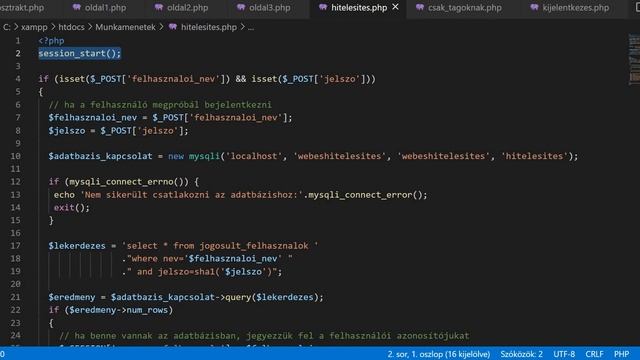
Task: Click the PHP icon on csak_tagoknak.php tab
Action: pos(420,7)
